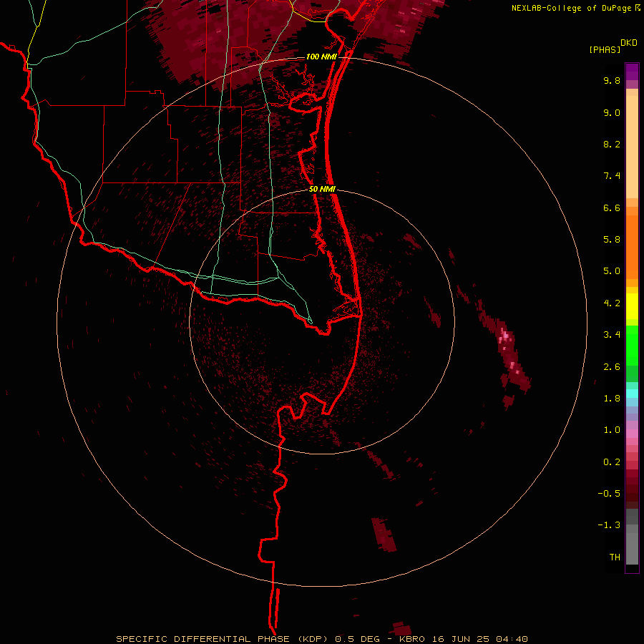This screenshot has width=644, height=644.
Task: Click the -0.5 value on the color scale
Action: [609, 494]
